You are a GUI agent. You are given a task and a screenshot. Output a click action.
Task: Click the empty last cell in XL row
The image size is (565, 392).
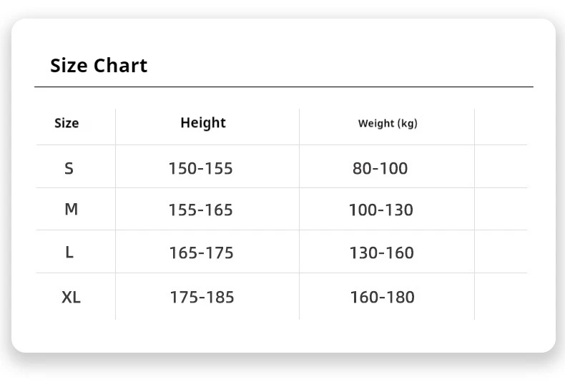point(501,296)
